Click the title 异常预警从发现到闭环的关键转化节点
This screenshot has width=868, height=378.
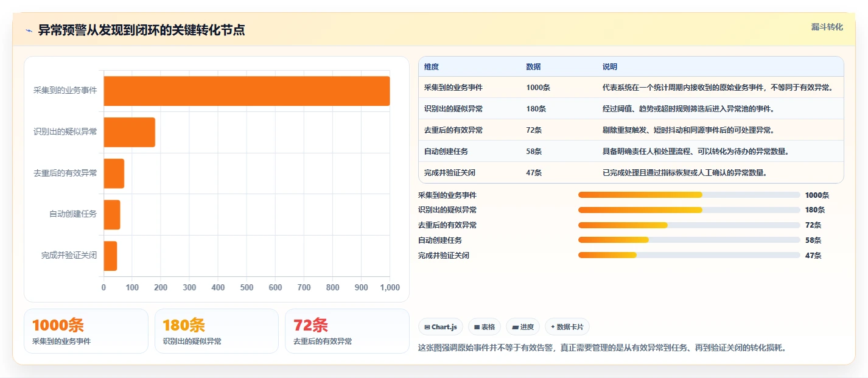click(141, 30)
